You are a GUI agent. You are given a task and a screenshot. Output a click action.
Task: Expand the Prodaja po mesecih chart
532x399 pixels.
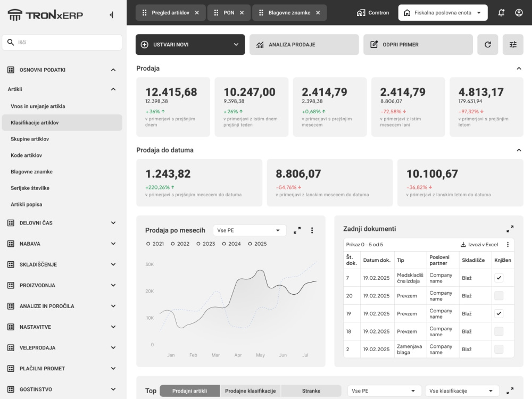[x=297, y=230]
